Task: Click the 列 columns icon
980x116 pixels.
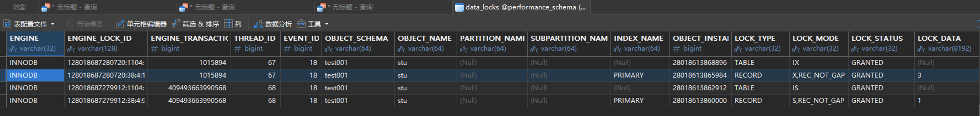Action: (228, 24)
